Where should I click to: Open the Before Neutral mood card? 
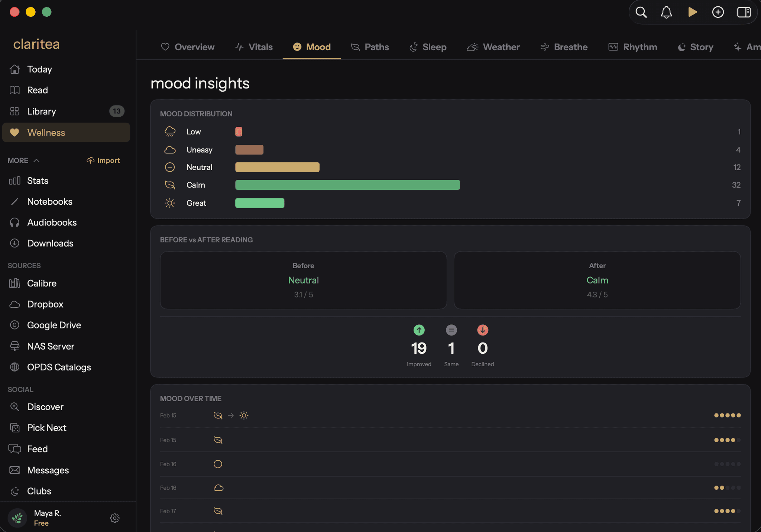pyautogui.click(x=303, y=280)
